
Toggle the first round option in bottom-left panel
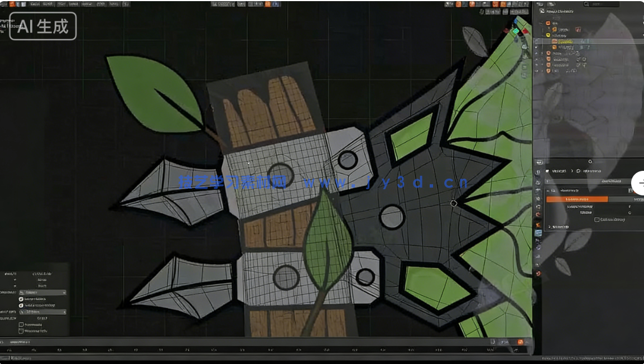point(22,299)
